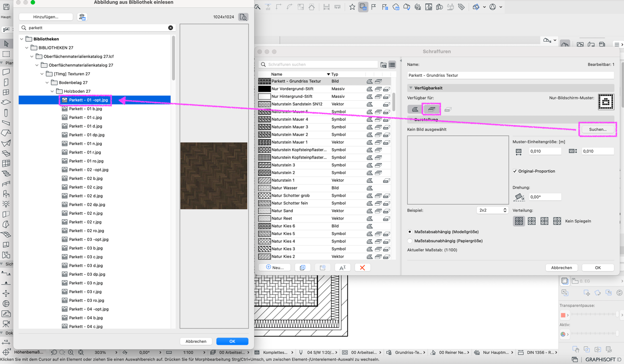The height and width of the screenshot is (364, 624).
Task: Collapse the Bibliotheken root folder
Action: point(22,39)
